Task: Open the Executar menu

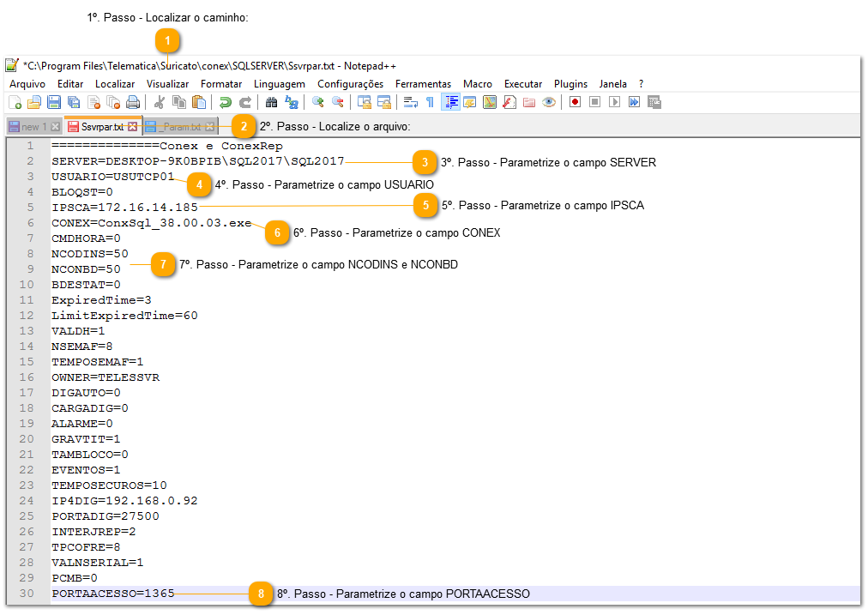Action: click(x=523, y=84)
